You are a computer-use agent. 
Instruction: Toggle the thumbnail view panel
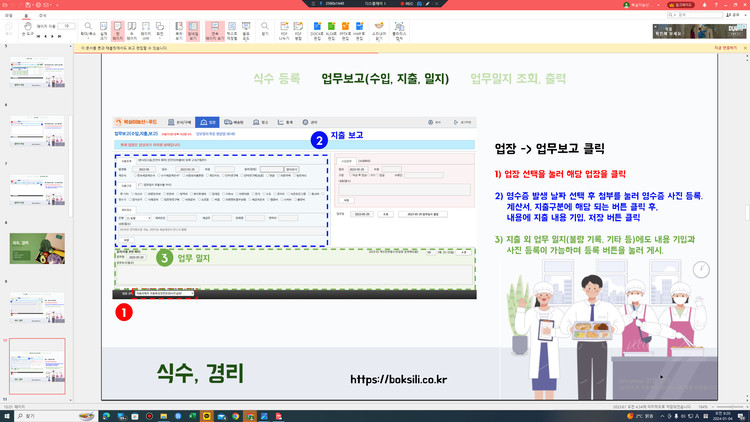point(193,31)
